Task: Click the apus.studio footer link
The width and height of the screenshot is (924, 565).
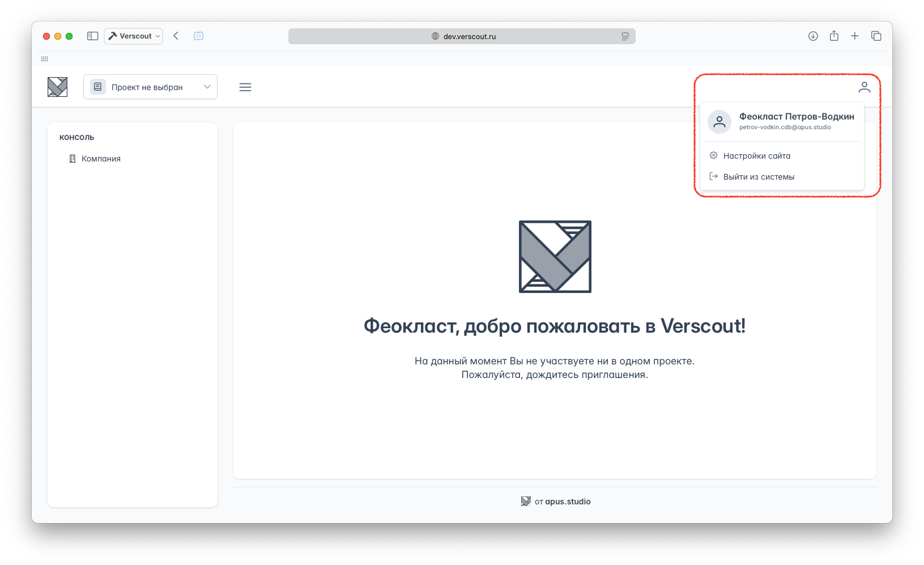Action: [x=568, y=502]
